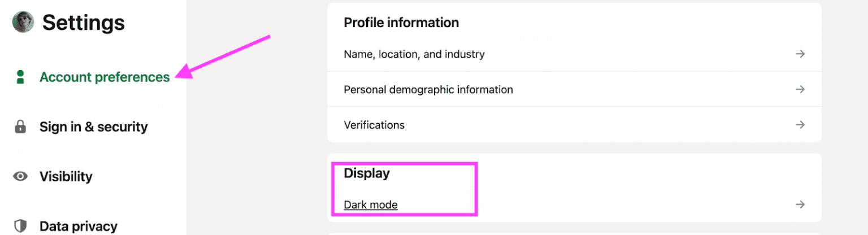Switch to the Visibility settings section
This screenshot has height=235, width=868.
click(x=66, y=177)
